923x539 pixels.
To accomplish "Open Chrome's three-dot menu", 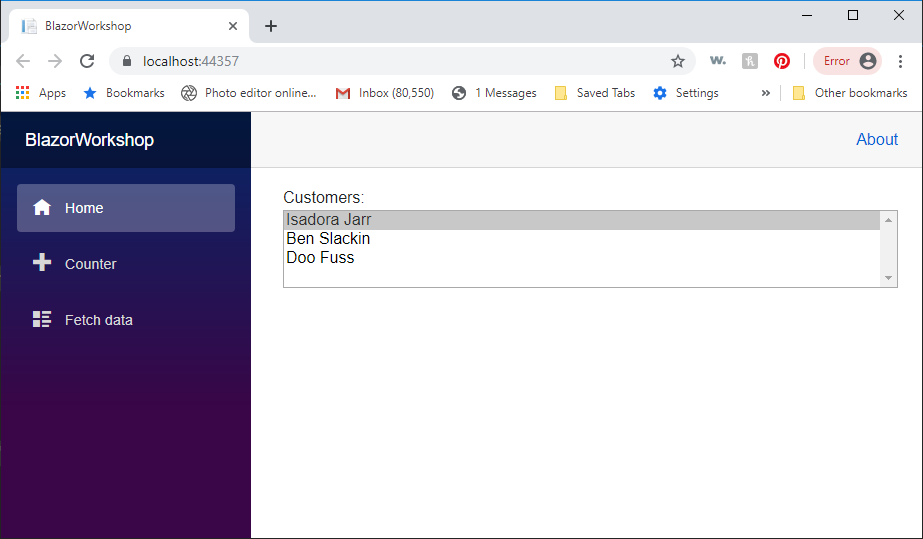I will pos(900,61).
